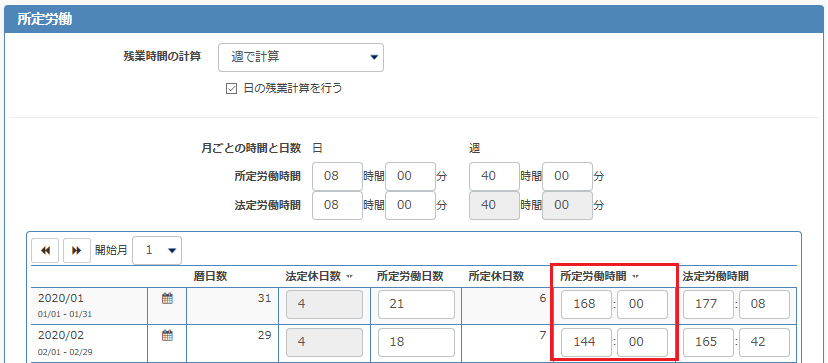Toggle 日の残業計算を行う checkbox

pyautogui.click(x=231, y=89)
